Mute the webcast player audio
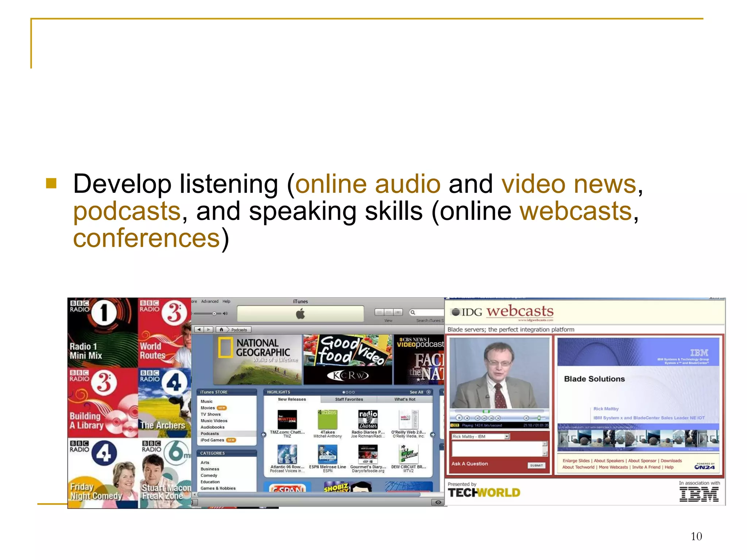 click(526, 418)
